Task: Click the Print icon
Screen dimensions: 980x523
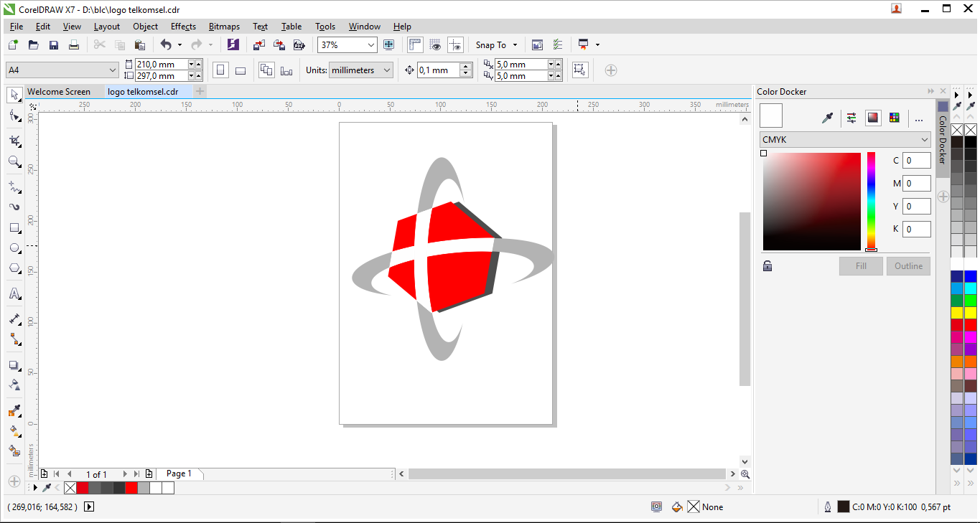Action: coord(73,44)
